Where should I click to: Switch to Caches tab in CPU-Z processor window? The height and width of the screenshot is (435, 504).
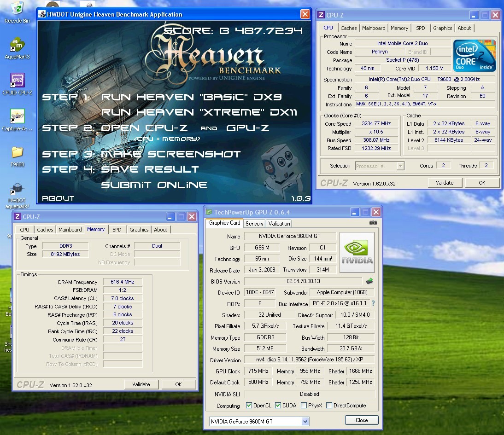coord(348,28)
